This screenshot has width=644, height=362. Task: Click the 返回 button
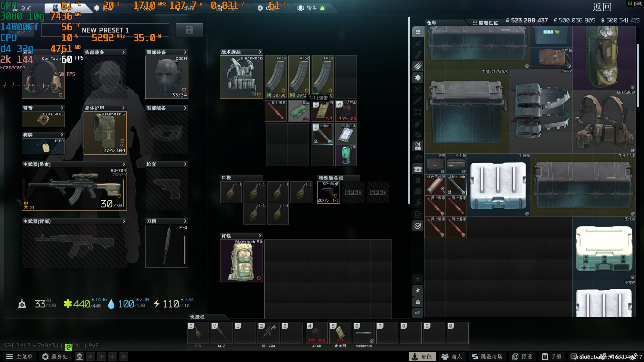(x=602, y=7)
